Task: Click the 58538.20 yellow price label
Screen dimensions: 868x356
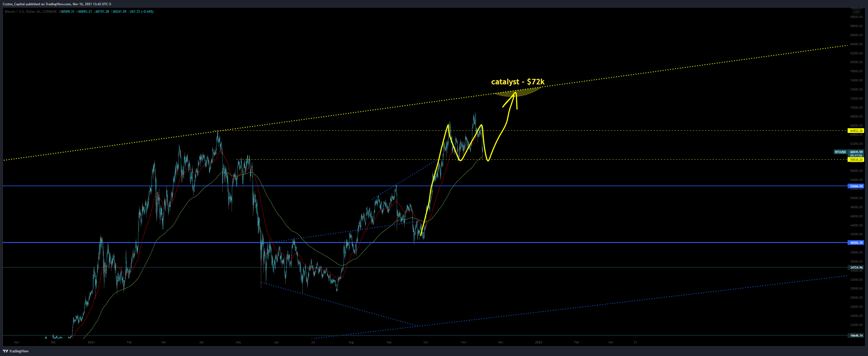Action: pos(856,160)
